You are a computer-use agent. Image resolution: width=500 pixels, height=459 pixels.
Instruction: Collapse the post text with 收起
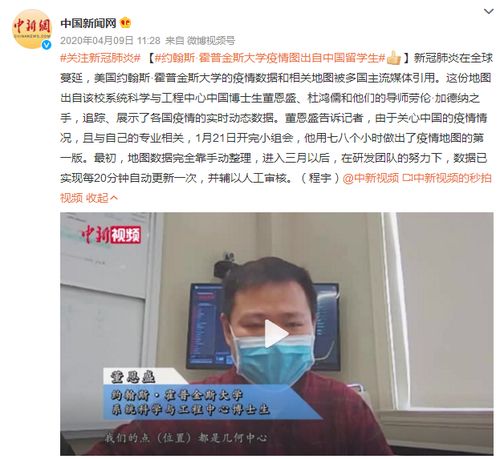coord(97,198)
